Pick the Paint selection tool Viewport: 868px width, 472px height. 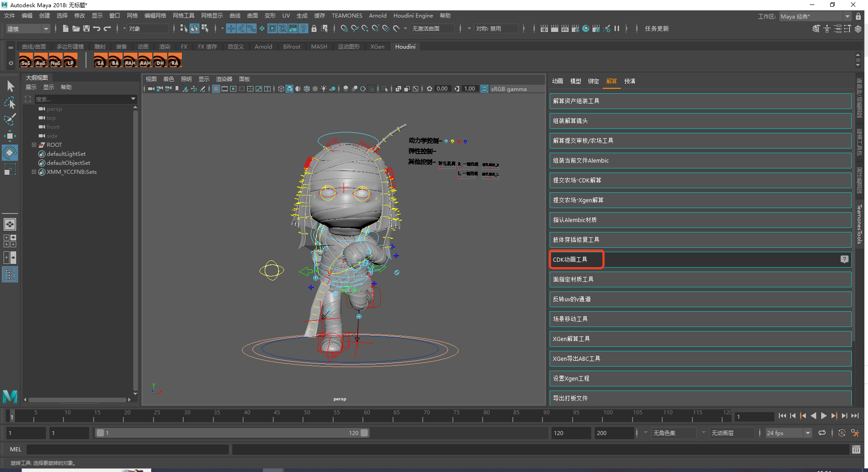[x=9, y=119]
